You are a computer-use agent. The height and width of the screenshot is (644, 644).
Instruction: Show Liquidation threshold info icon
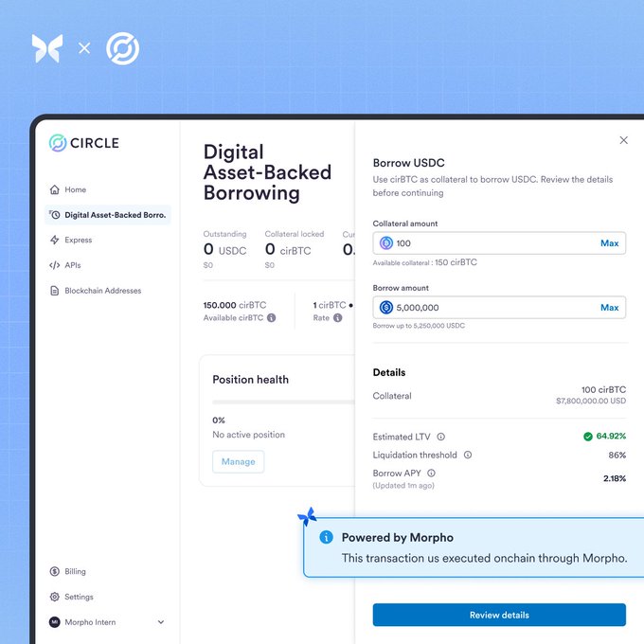[468, 455]
